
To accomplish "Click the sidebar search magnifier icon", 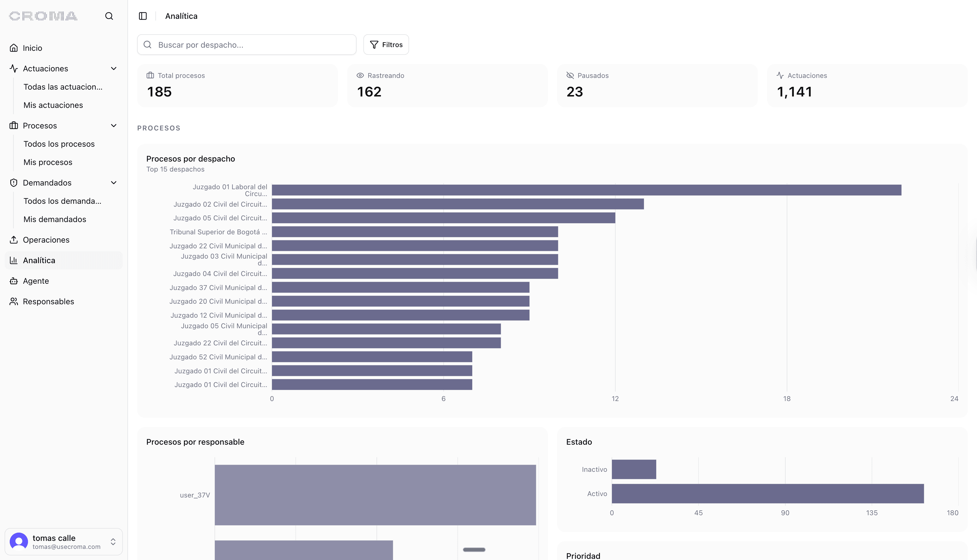I will point(109,16).
